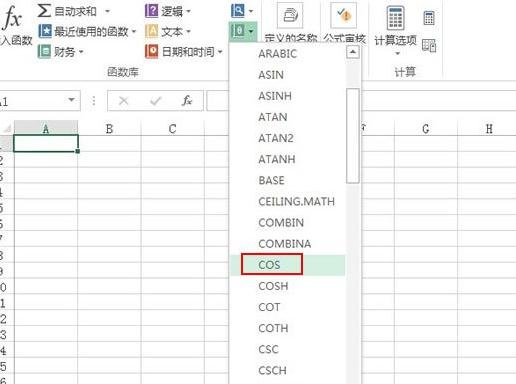The height and width of the screenshot is (384, 516).
Task: Open the Defined Names group button
Action: tap(290, 22)
